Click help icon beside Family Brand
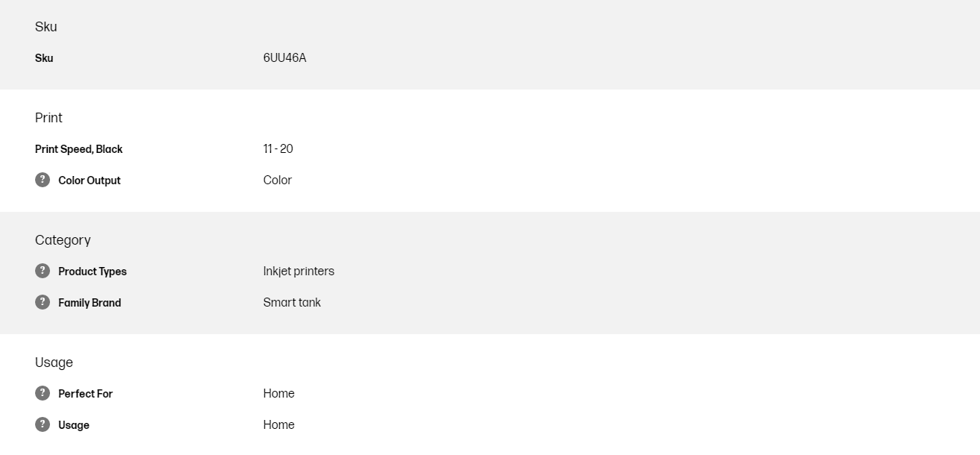The image size is (980, 455). [x=43, y=302]
